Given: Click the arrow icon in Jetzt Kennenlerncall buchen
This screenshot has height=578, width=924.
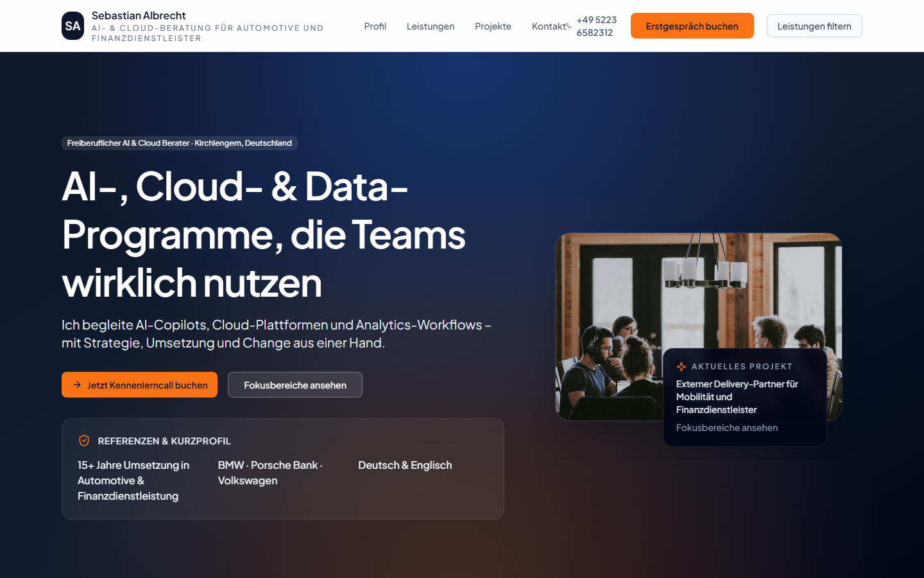Looking at the screenshot, I should 77,385.
